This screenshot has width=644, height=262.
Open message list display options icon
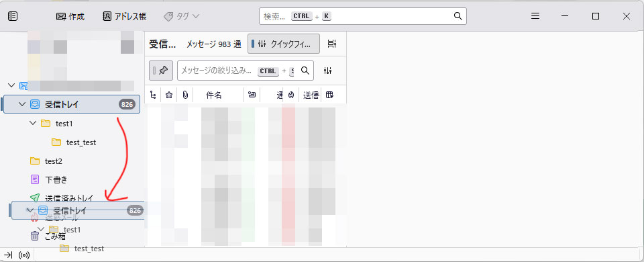pos(332,44)
